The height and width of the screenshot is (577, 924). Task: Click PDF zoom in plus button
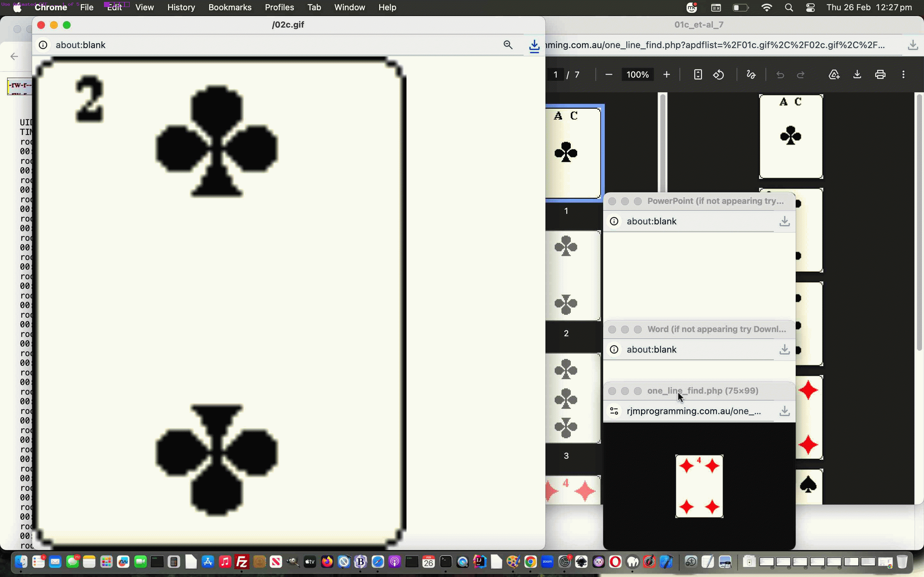coord(666,75)
